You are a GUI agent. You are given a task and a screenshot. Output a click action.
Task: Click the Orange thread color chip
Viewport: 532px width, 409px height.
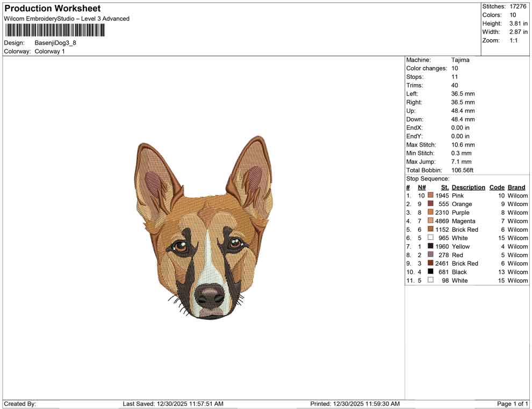click(x=430, y=204)
